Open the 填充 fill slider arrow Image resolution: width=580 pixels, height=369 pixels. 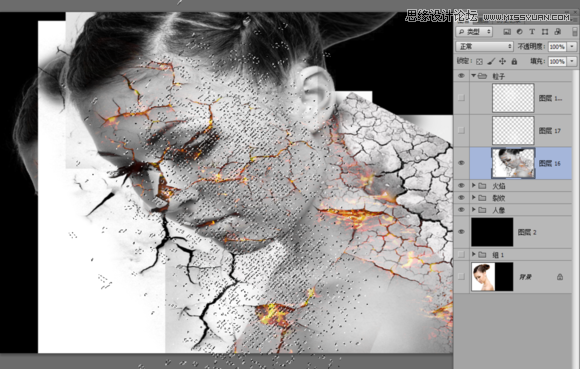coord(572,61)
